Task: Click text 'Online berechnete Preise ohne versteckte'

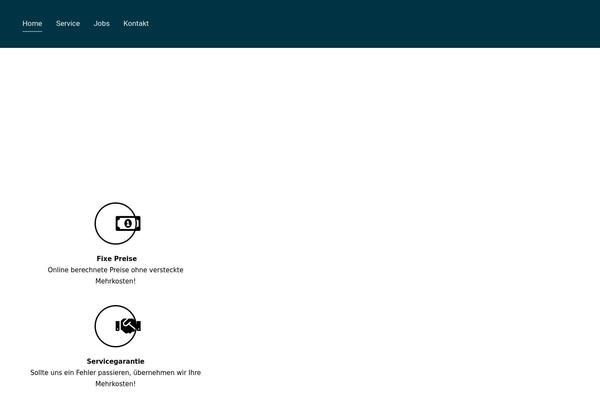Action: [x=116, y=270]
